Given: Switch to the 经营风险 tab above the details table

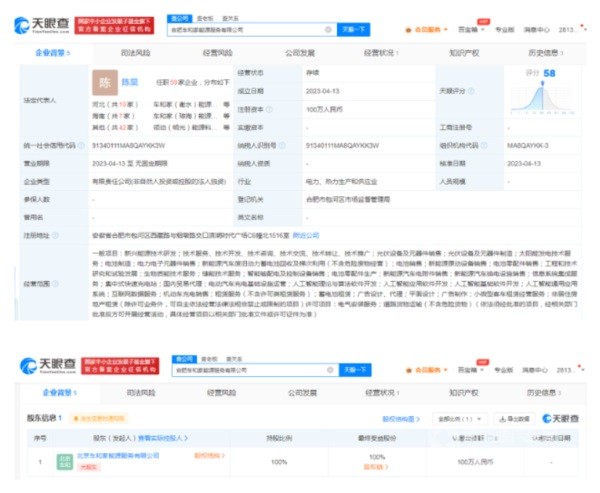Looking at the screenshot, I should tap(217, 53).
